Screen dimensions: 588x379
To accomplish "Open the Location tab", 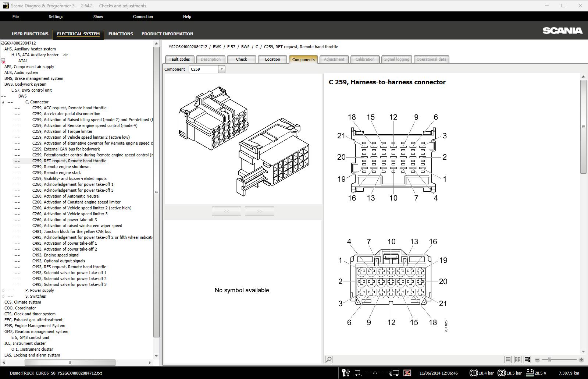I will [x=272, y=59].
